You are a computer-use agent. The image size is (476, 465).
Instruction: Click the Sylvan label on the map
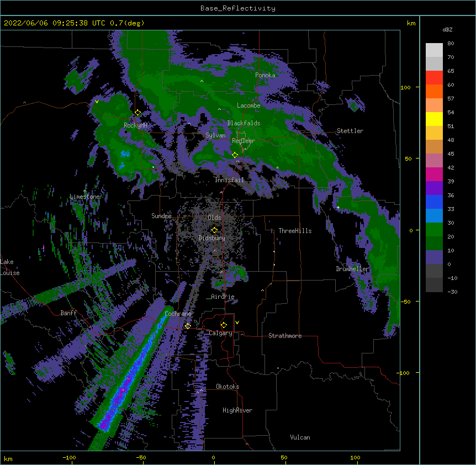tap(215, 135)
